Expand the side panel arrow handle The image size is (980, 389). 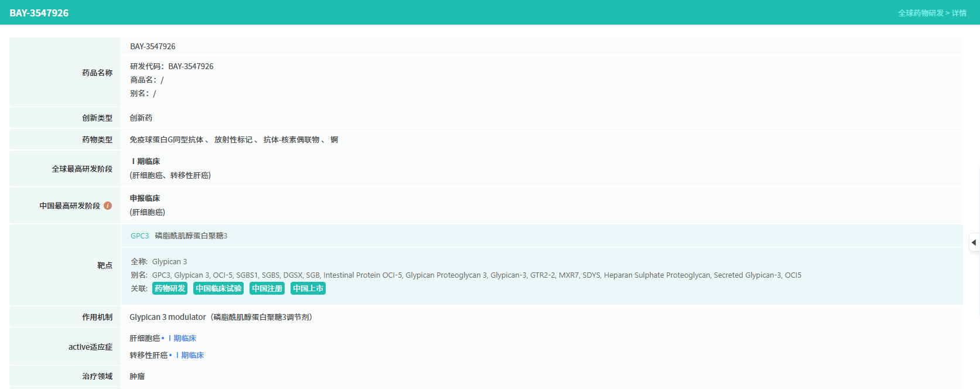click(x=974, y=242)
